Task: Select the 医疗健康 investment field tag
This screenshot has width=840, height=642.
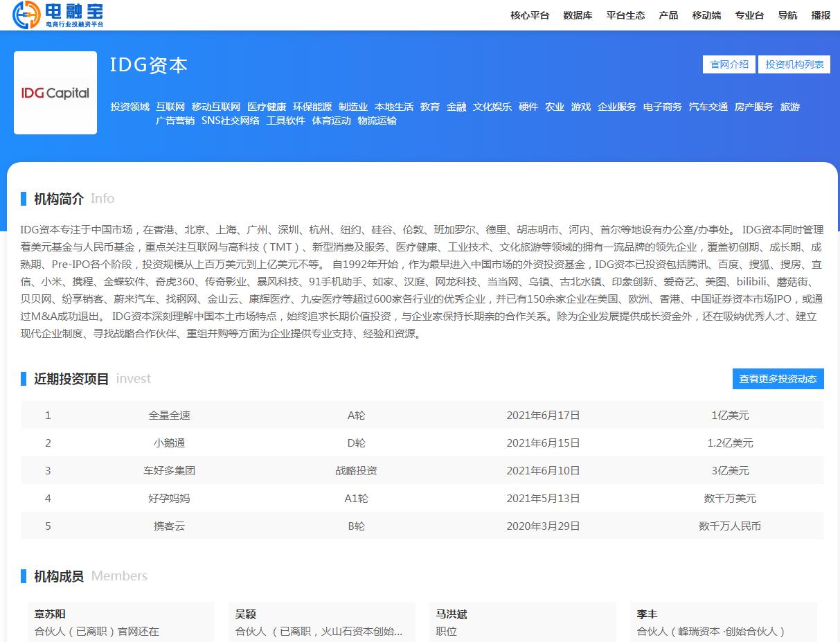Action: [x=267, y=107]
